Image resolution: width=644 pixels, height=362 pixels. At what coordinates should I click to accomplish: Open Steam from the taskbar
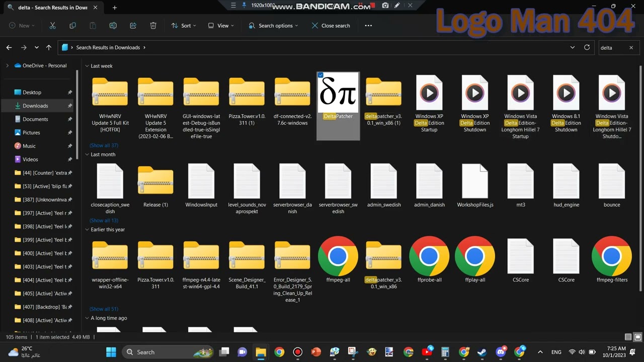click(x=482, y=352)
